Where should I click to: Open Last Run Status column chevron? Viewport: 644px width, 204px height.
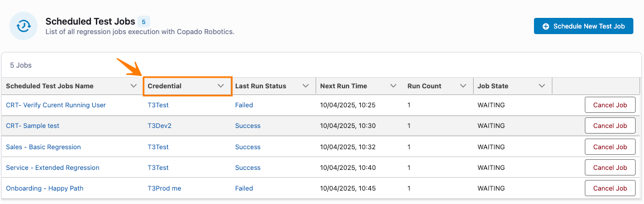306,86
